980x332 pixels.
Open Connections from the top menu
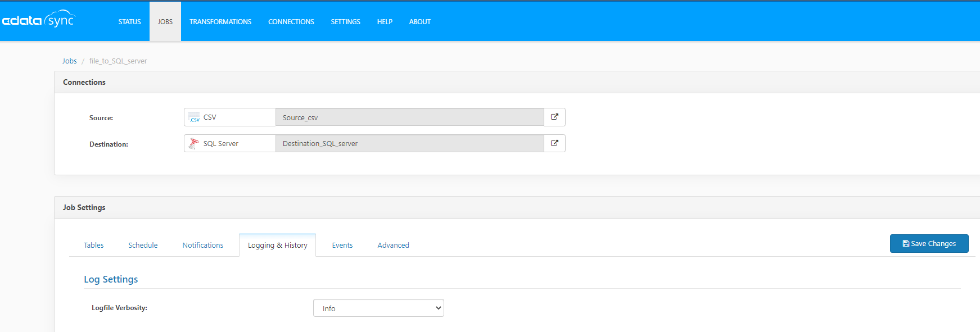291,22
